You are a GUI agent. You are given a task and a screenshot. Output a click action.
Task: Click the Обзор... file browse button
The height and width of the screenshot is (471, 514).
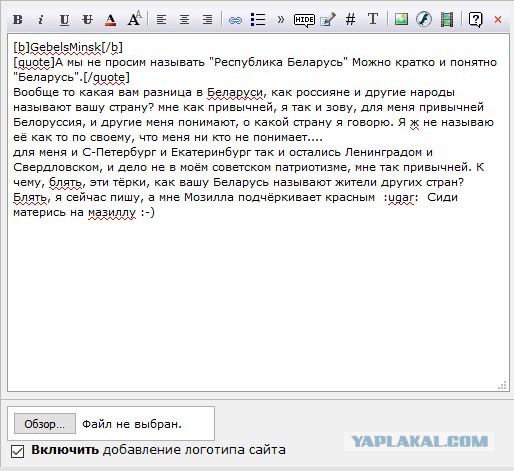(x=45, y=424)
